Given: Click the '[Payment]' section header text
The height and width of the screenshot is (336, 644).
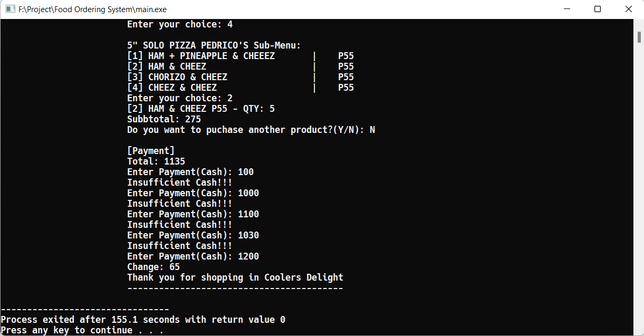Looking at the screenshot, I should coord(150,150).
